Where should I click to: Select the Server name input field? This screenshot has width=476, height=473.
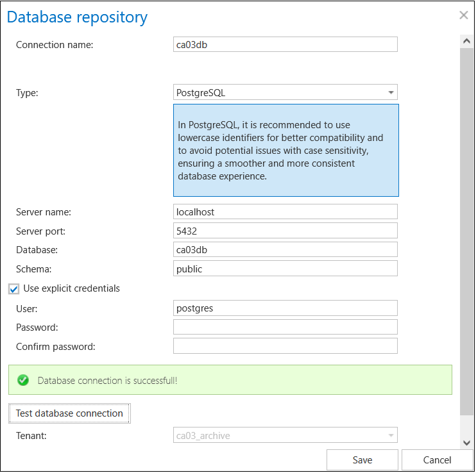(x=285, y=212)
